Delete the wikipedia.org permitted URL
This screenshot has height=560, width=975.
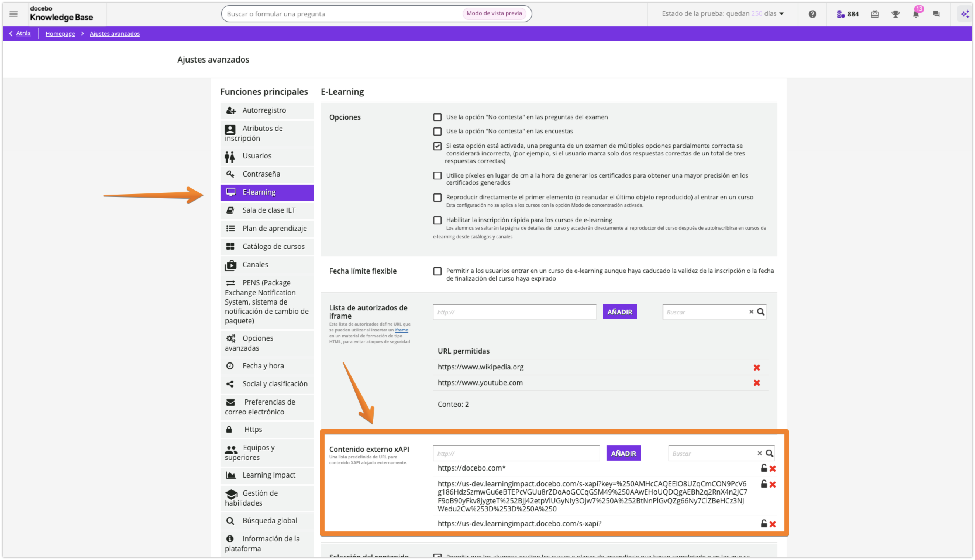757,368
